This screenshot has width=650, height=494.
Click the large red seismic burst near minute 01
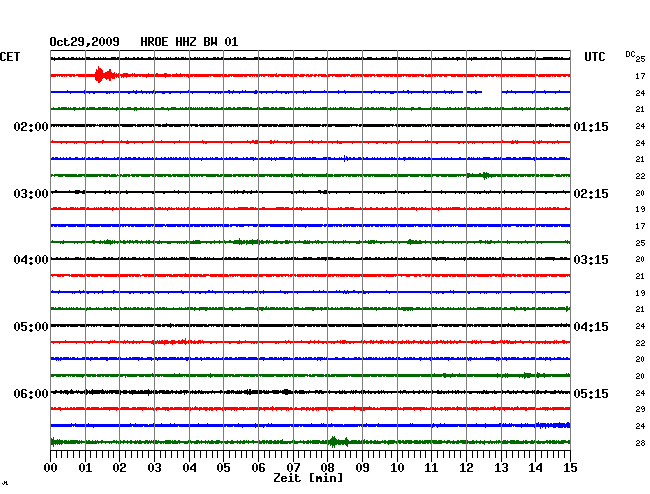tap(106, 75)
